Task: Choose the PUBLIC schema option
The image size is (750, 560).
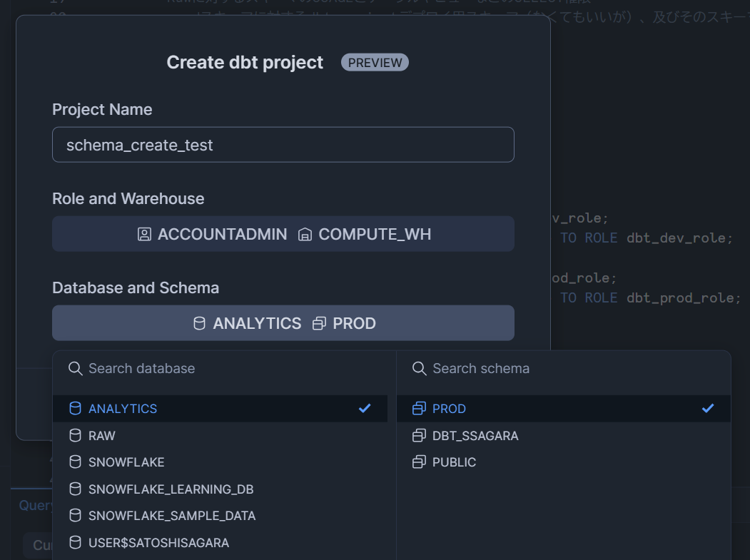Action: (x=454, y=462)
